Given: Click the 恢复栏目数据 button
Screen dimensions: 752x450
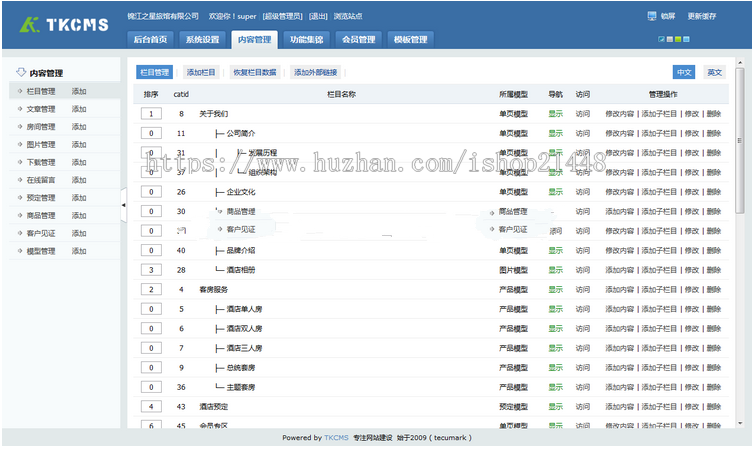Looking at the screenshot, I should tap(255, 72).
